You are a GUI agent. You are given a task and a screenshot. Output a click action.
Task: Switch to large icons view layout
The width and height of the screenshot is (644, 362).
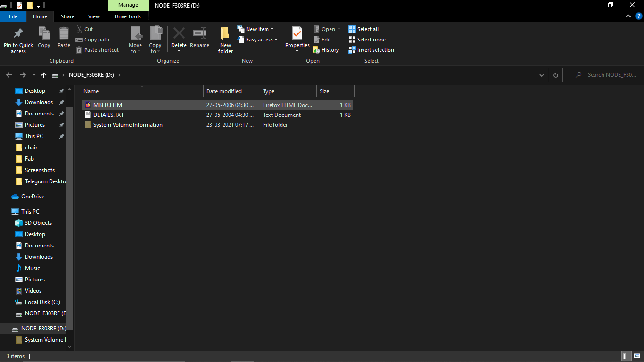click(x=637, y=356)
